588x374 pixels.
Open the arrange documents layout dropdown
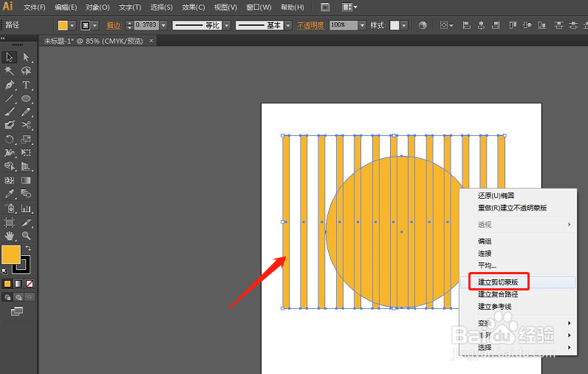pos(349,7)
